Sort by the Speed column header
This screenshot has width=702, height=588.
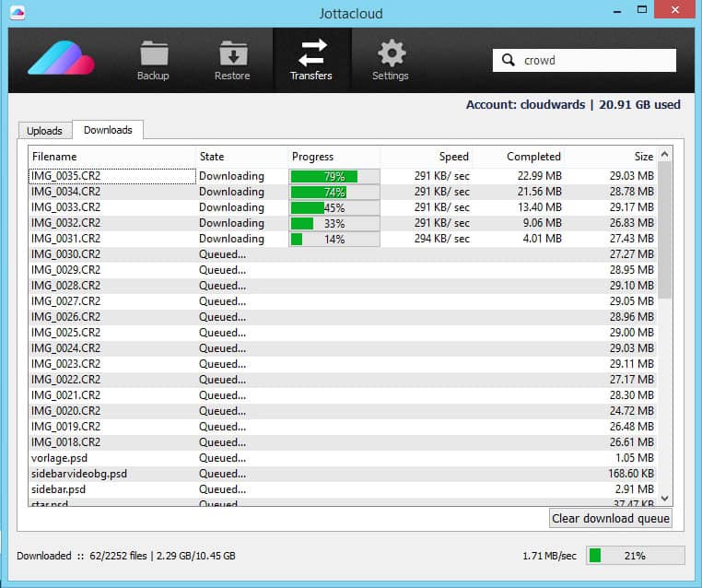click(x=427, y=157)
